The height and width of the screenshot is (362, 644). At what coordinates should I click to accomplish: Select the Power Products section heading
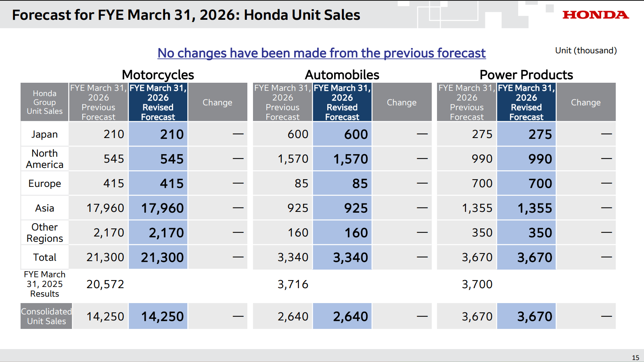tap(526, 75)
